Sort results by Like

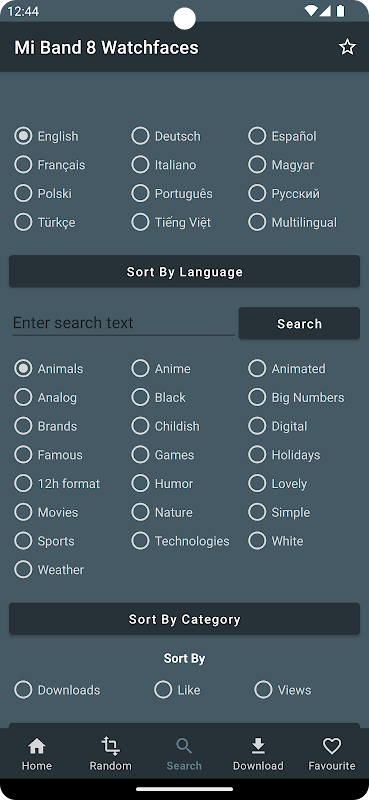click(x=177, y=690)
